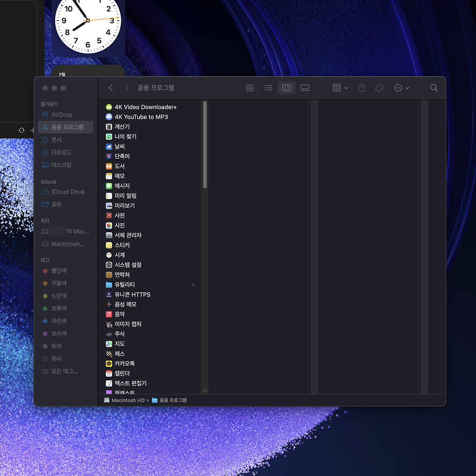Select the 미리 알림 reminders app
476x476 pixels.
[150, 196]
